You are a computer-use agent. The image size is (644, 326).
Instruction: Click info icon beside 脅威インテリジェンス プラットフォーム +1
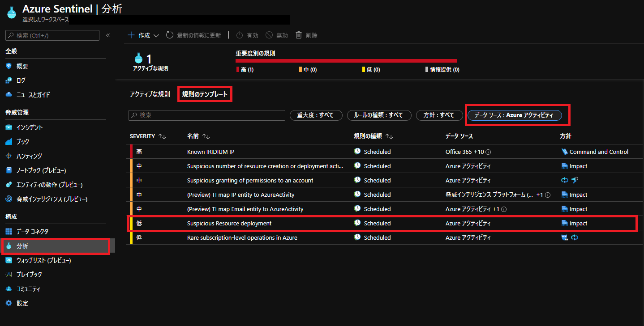pyautogui.click(x=548, y=195)
